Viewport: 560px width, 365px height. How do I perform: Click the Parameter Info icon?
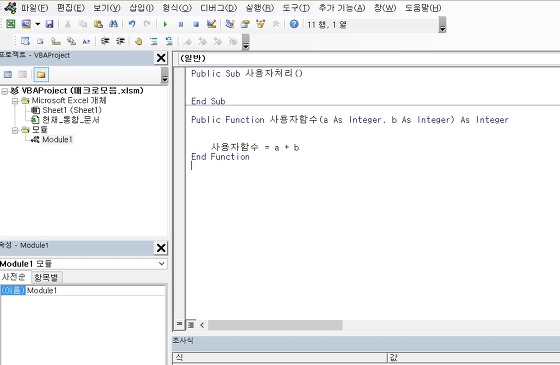[71, 41]
